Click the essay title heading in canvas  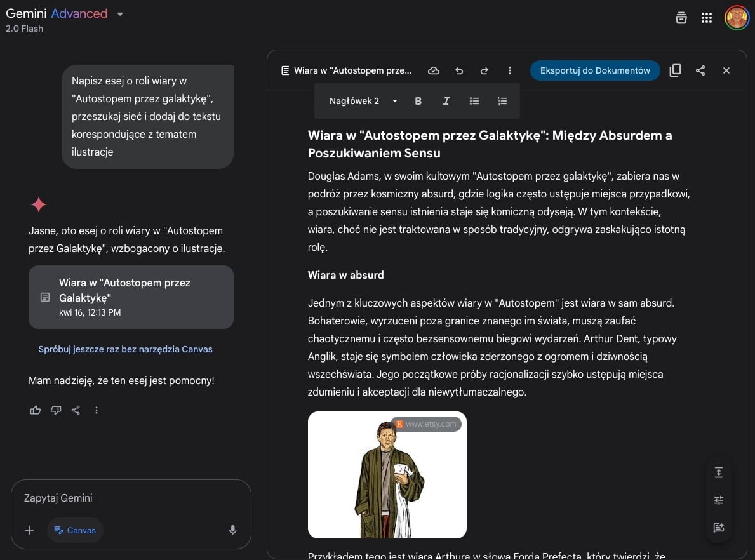(x=490, y=144)
